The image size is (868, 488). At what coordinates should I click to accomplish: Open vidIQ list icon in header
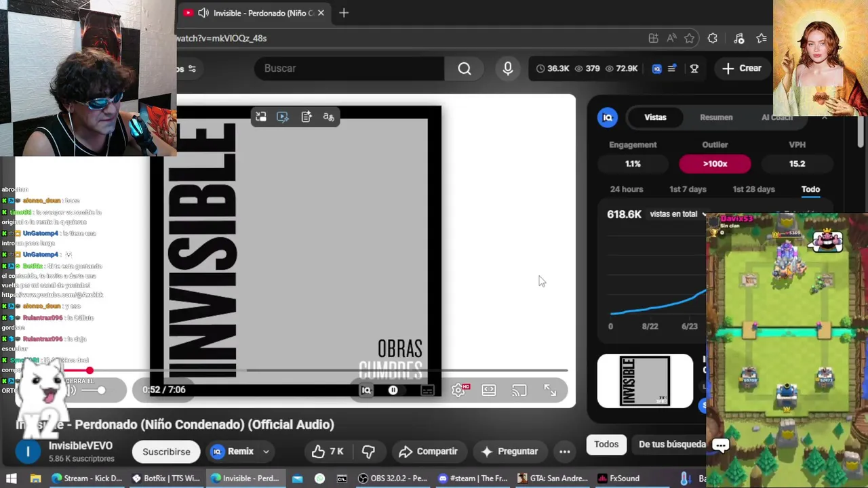(x=672, y=68)
